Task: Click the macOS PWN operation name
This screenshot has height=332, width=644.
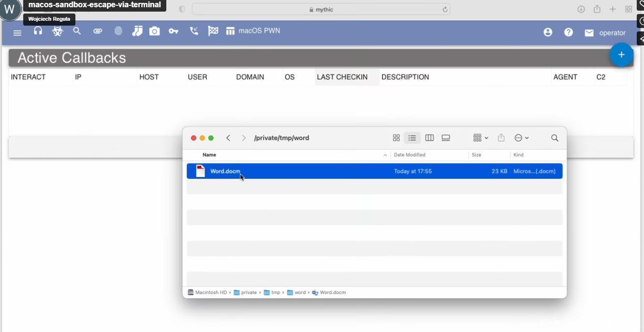Action: pyautogui.click(x=259, y=30)
